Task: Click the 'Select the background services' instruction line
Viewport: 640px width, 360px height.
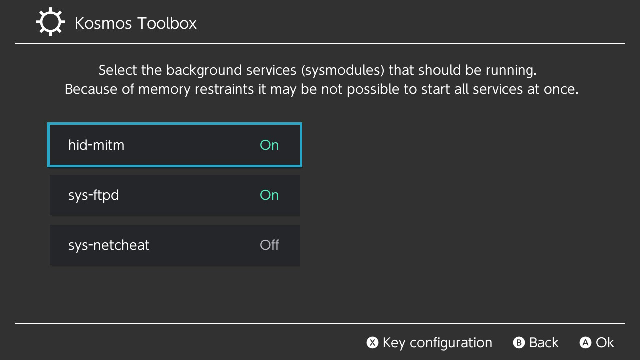Action: [318, 70]
